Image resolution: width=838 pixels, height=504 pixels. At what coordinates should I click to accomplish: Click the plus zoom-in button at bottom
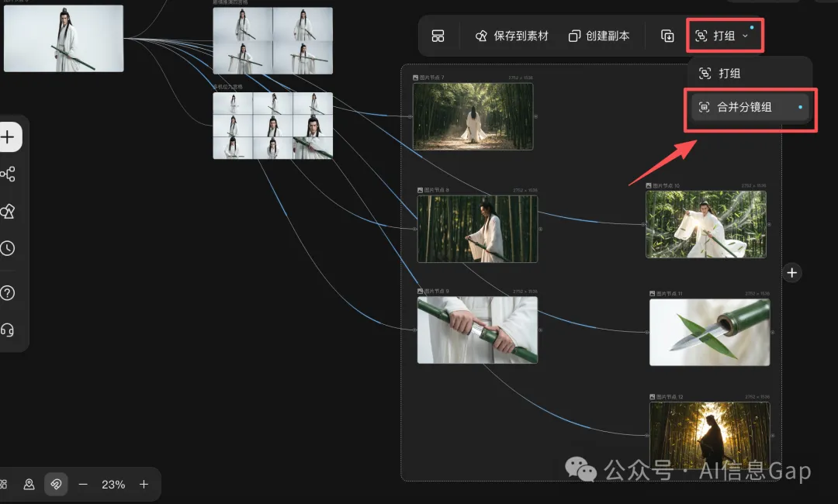(144, 485)
